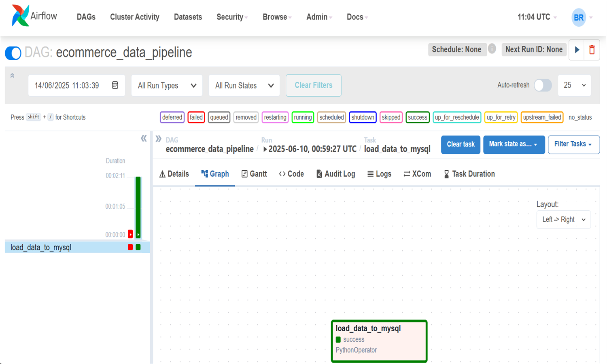
Task: Click the Clear task button
Action: (461, 144)
